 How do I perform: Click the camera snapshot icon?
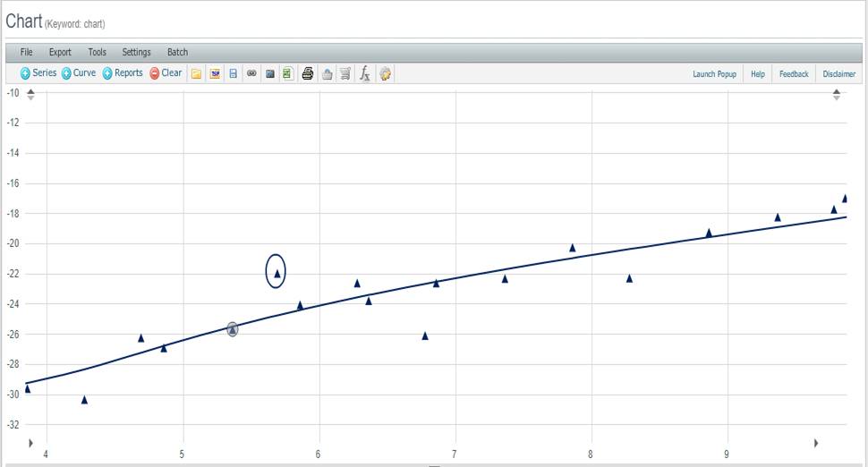pos(269,74)
